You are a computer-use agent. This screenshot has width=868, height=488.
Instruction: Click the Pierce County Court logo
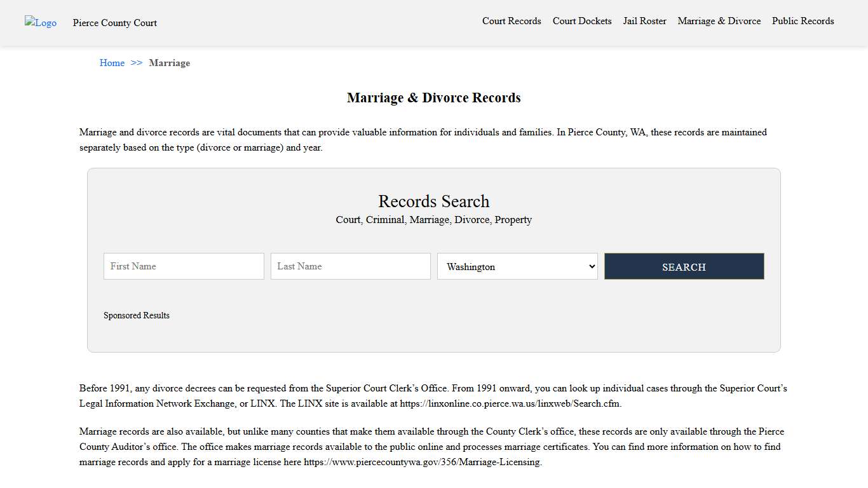(40, 23)
